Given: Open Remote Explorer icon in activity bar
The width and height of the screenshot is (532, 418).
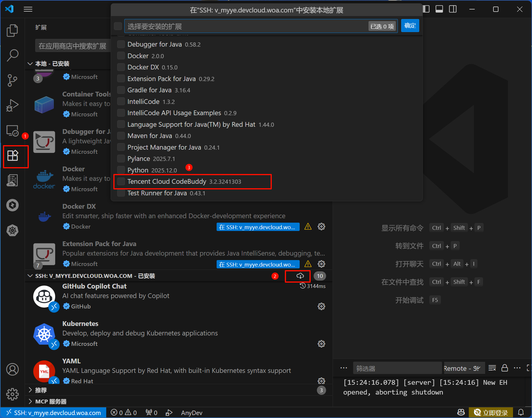Looking at the screenshot, I should [x=12, y=131].
